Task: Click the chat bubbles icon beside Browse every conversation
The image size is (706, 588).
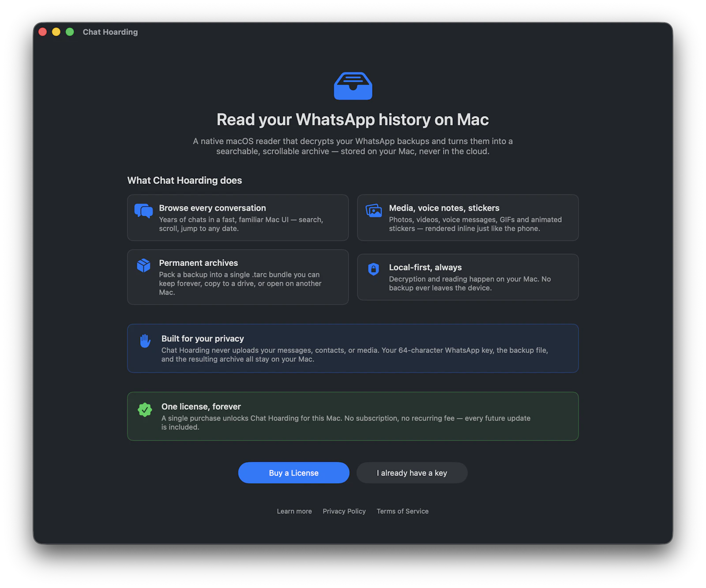Action: 143,211
